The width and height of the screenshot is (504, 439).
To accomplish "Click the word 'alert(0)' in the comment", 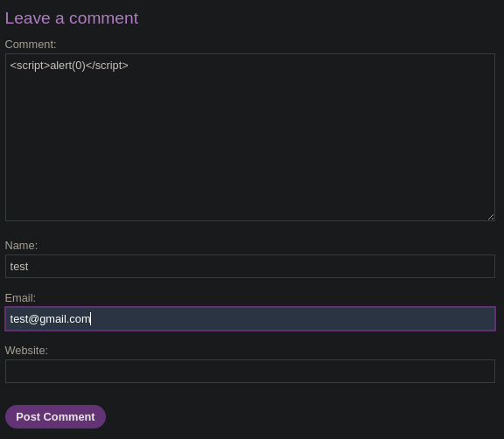I will 68,66.
